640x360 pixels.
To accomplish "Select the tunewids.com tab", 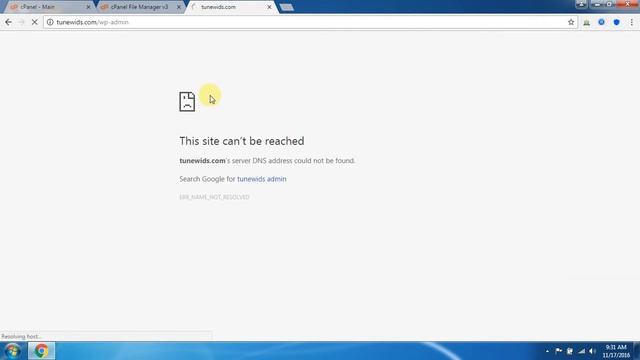I will pos(231,7).
